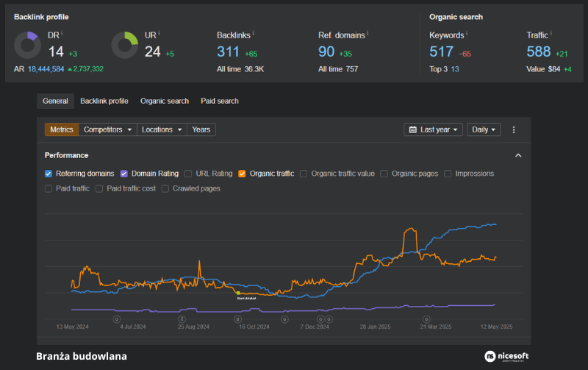Click the DR donut chart icon
Viewport: 588px width, 370px height.
27,46
